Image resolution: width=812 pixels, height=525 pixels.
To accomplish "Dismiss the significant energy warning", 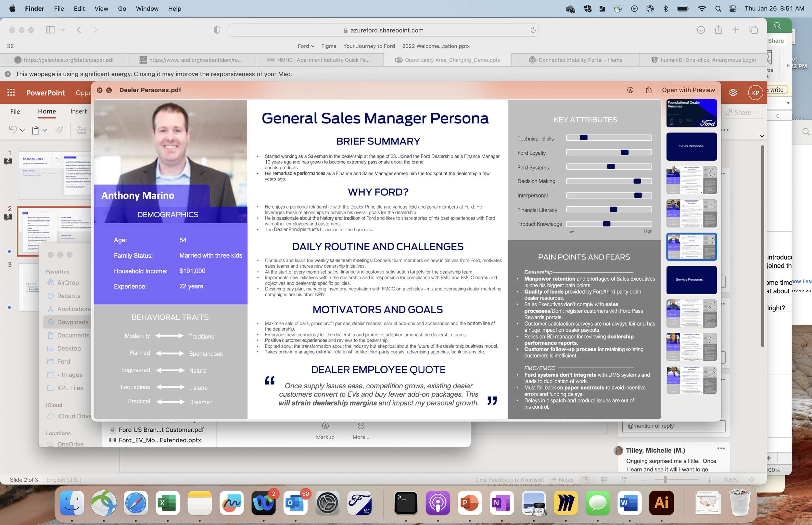I will click(7, 74).
